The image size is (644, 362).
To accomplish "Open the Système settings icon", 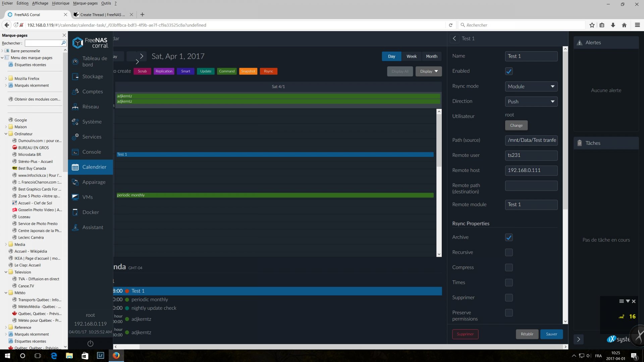I will (x=75, y=122).
